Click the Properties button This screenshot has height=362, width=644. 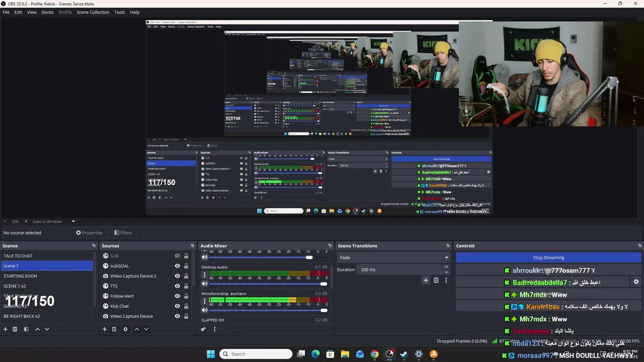click(x=90, y=233)
